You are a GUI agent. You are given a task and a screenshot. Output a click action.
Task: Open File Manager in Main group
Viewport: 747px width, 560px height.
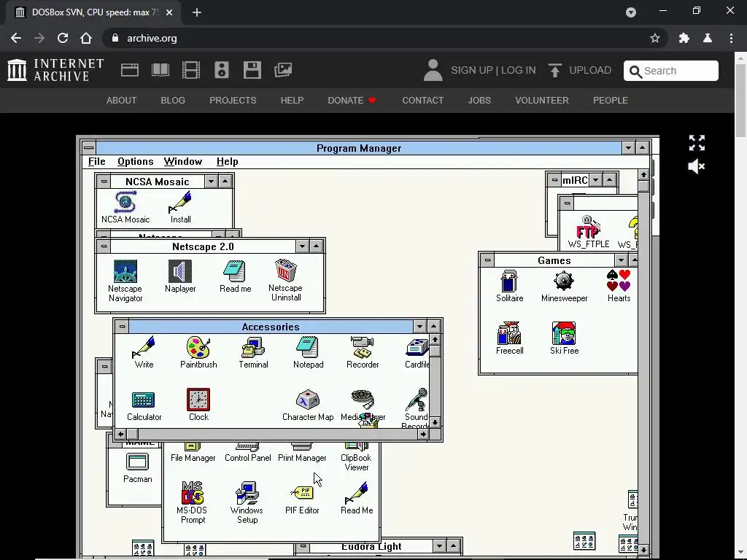193,453
